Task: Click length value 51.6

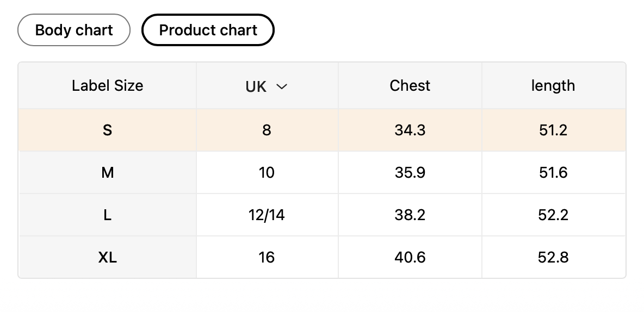Action: [553, 173]
